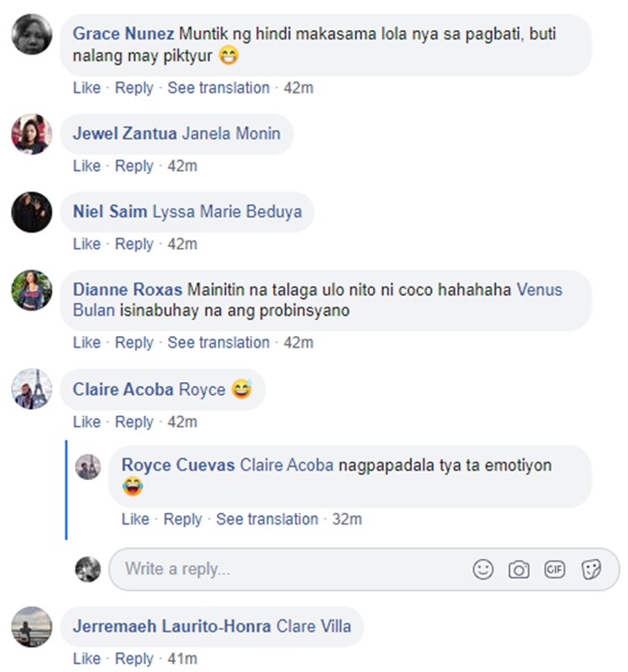Open the sticker picker icon
Image resolution: width=628 pixels, height=672 pixels.
[x=591, y=570]
